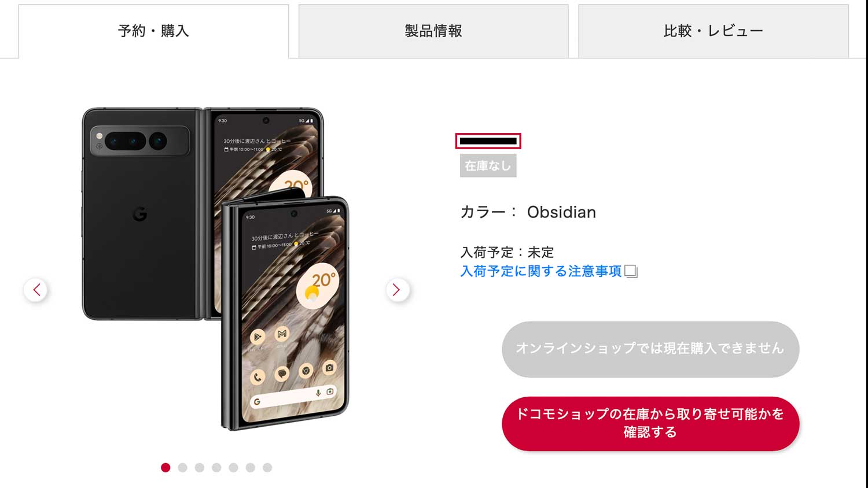
Task: Jump to the second carousel dot
Action: [x=182, y=467]
